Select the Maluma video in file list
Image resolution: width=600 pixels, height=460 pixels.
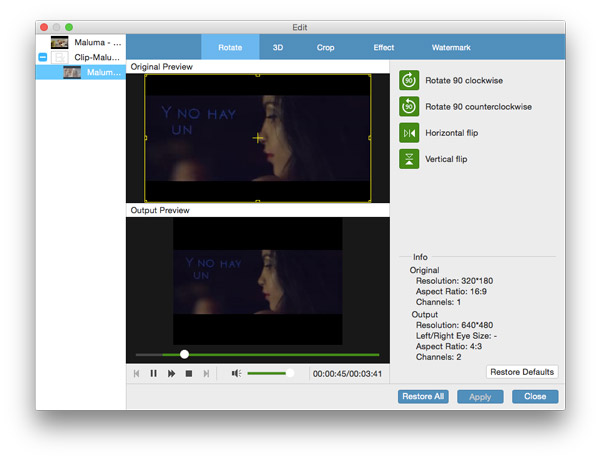81,42
